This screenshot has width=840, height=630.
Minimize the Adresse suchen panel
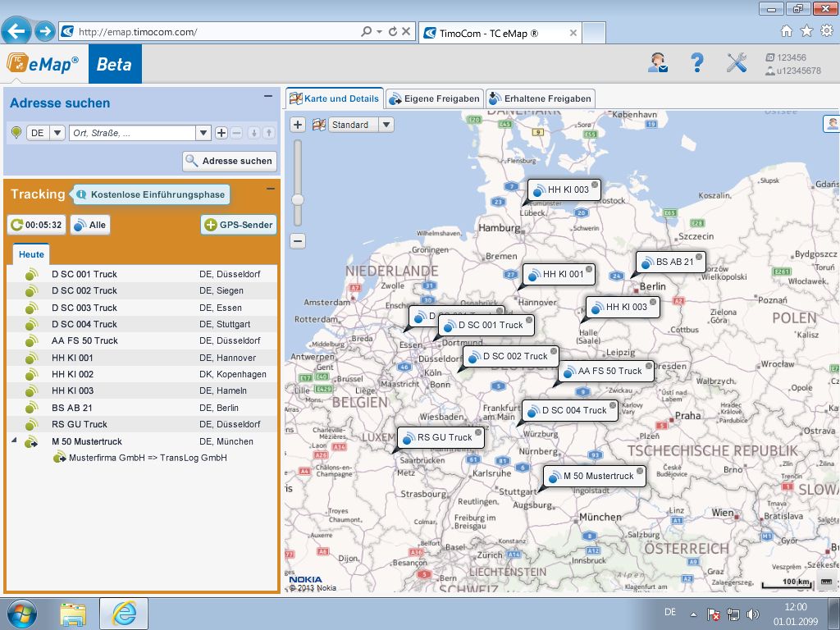(267, 96)
